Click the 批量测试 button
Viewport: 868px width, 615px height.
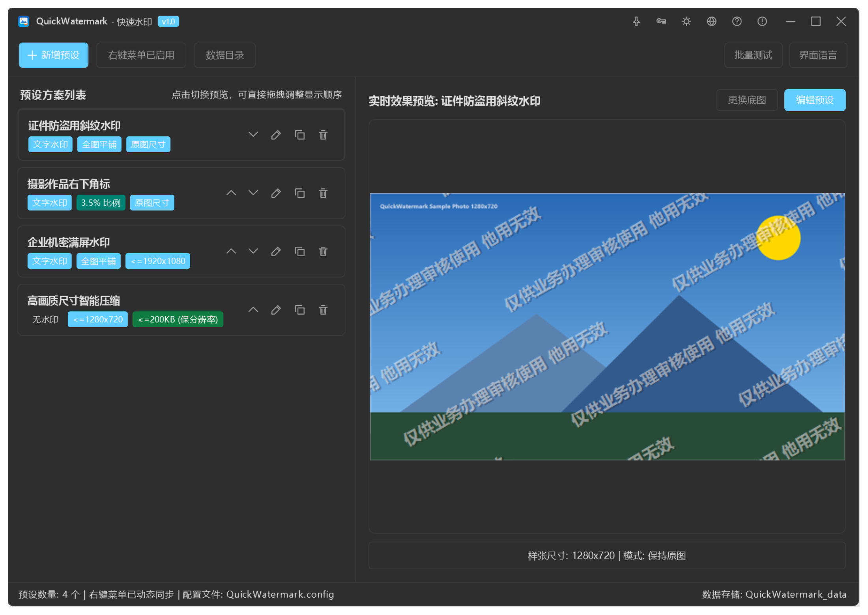pos(753,55)
